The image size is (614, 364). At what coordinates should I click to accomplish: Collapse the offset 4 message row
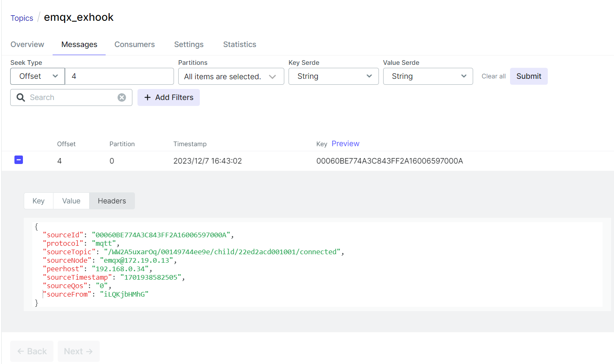(19, 160)
